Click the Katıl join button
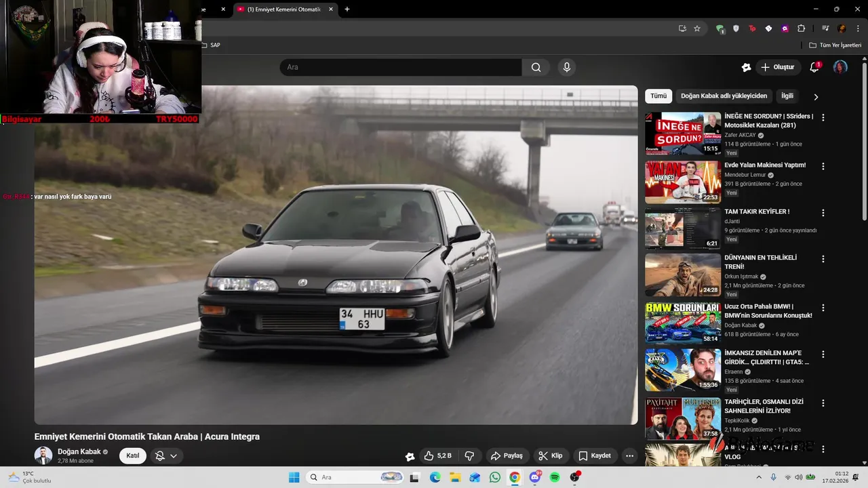 point(133,455)
